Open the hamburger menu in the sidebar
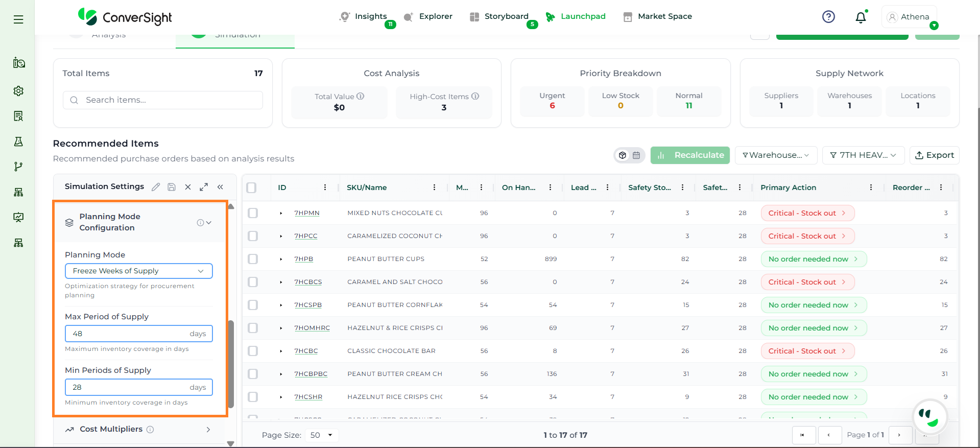The width and height of the screenshot is (980, 448). point(18,19)
